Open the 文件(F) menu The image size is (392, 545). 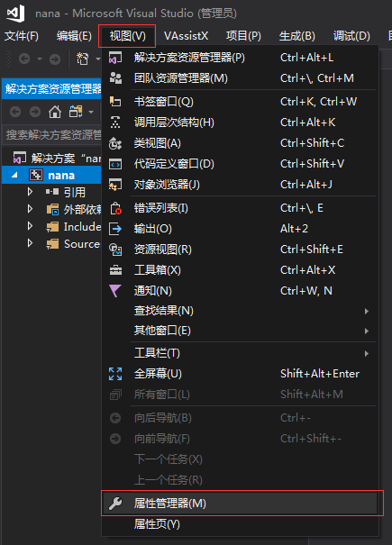[x=22, y=36]
